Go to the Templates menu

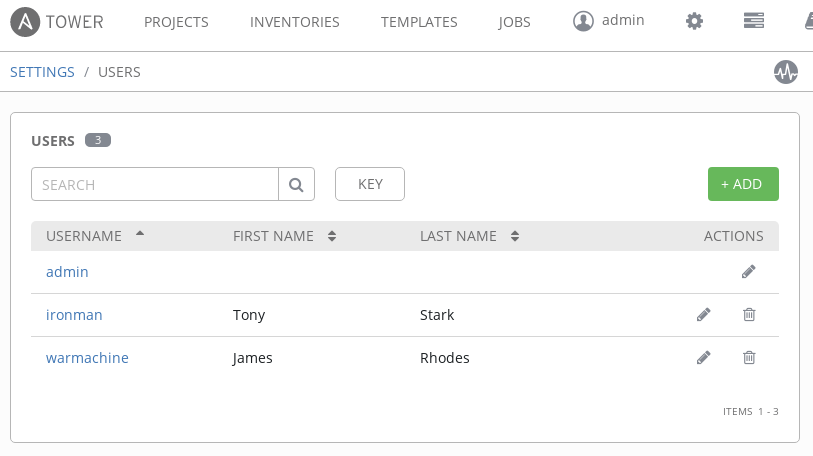419,21
